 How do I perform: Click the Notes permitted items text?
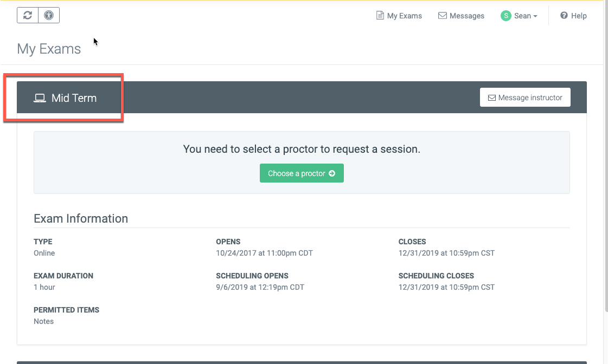click(x=44, y=321)
